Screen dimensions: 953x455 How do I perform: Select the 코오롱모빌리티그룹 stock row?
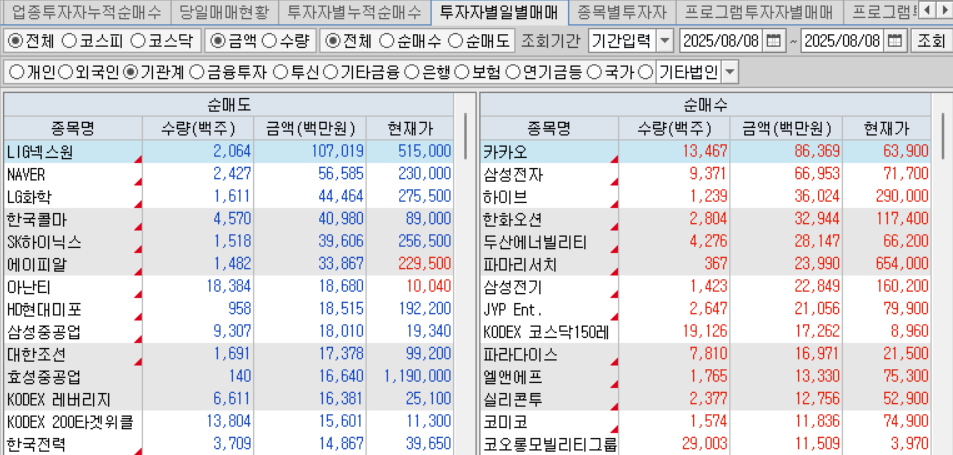coord(705,444)
